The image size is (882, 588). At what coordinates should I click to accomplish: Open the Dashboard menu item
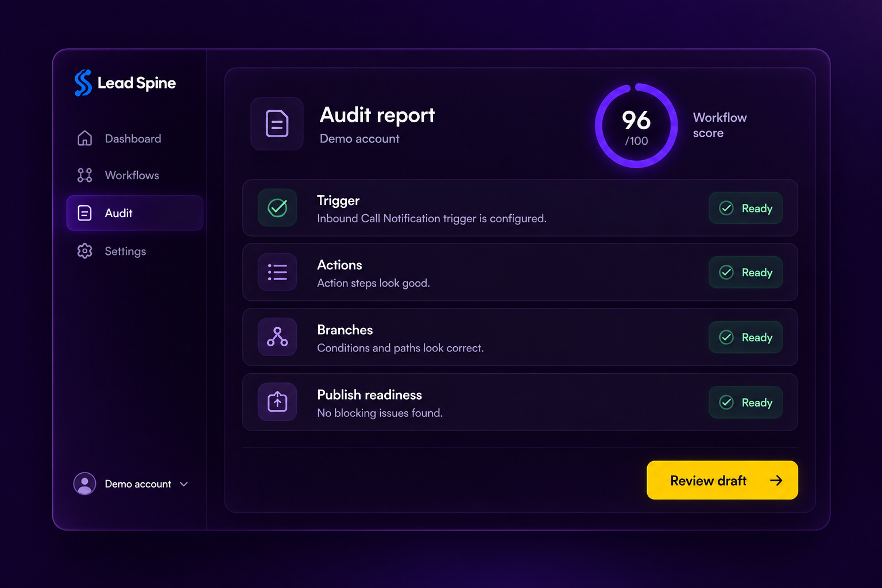pos(135,138)
